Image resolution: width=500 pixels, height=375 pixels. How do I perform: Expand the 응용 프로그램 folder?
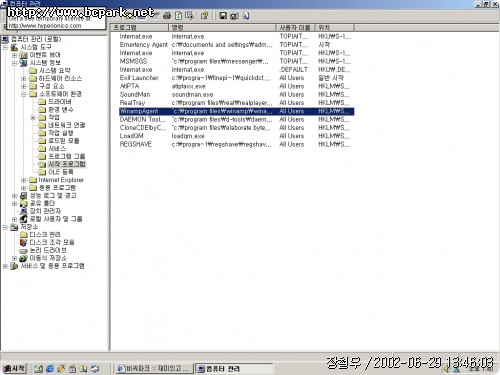[x=24, y=188]
